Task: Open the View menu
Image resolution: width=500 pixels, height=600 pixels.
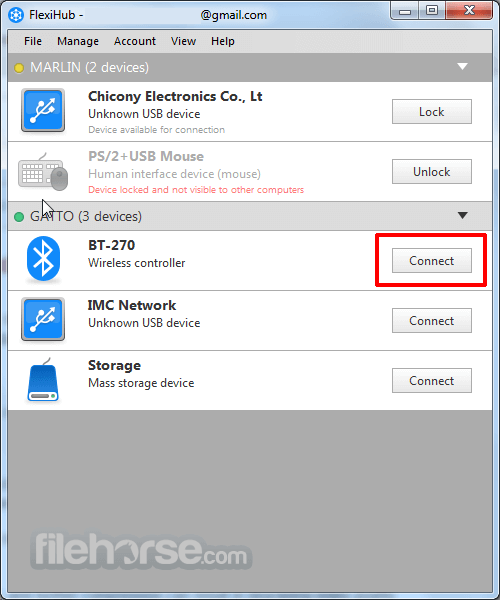Action: 183,41
